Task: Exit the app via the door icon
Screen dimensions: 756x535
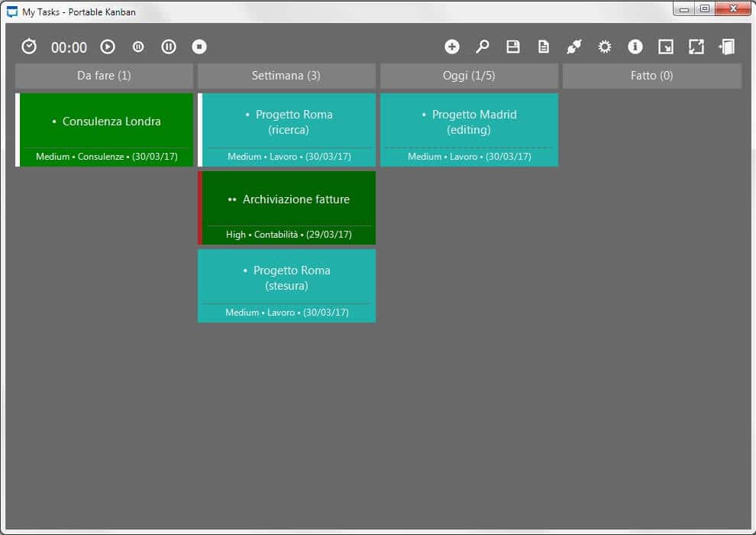Action: [726, 47]
